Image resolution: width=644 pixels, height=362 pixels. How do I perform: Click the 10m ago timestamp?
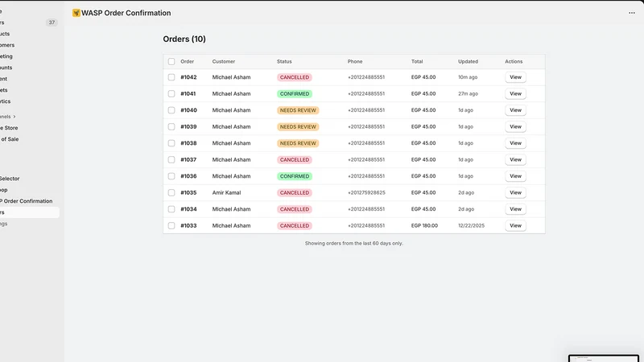468,77
